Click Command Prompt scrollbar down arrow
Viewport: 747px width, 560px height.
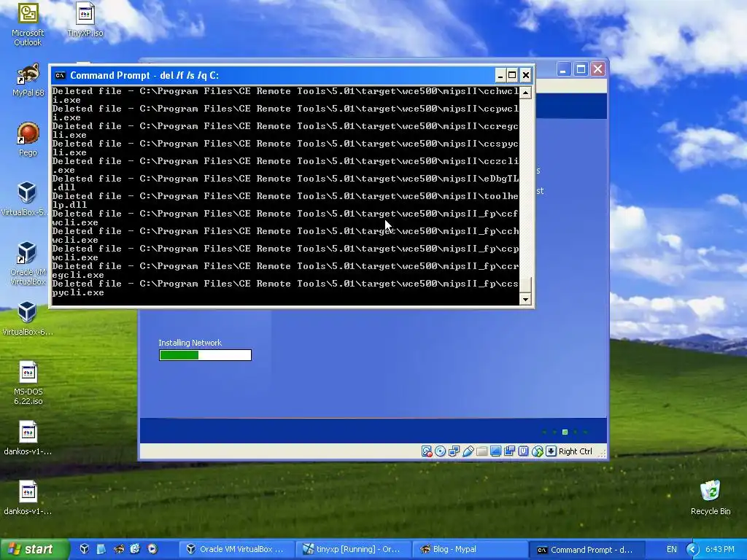[525, 299]
